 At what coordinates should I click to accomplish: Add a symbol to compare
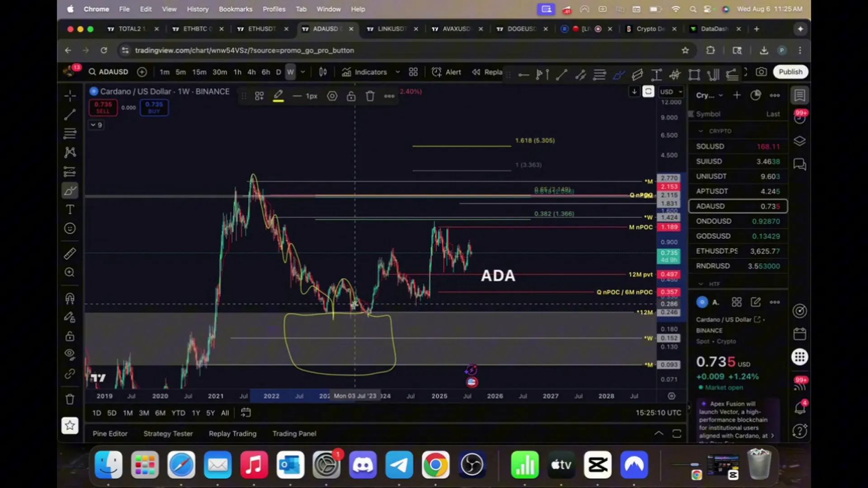pos(142,72)
